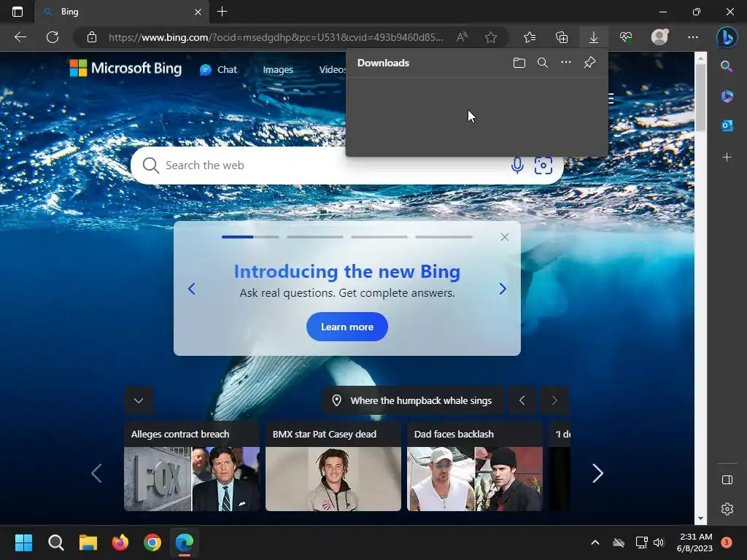The image size is (747, 560).
Task: Search using an image icon
Action: tap(543, 166)
